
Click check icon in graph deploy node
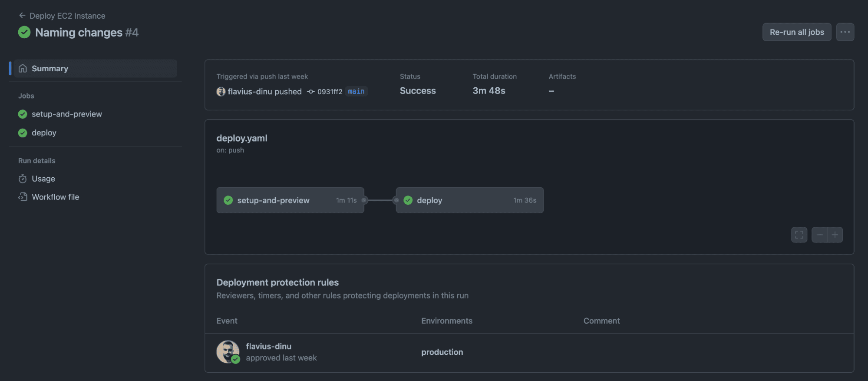coord(408,200)
